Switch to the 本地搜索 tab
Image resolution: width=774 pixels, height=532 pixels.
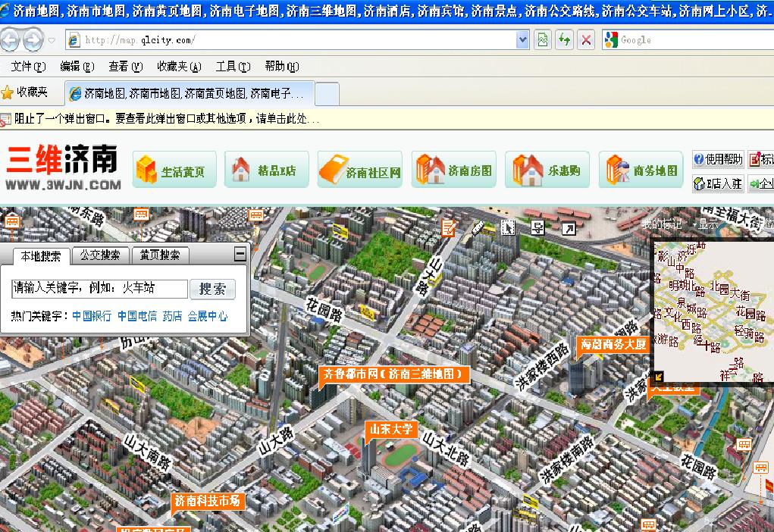pyautogui.click(x=41, y=256)
